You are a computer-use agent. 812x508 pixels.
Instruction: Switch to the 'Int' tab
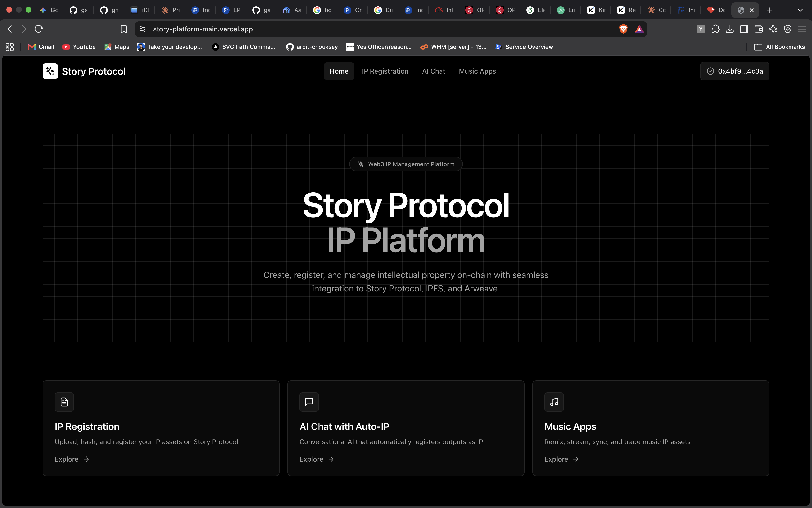point(444,10)
